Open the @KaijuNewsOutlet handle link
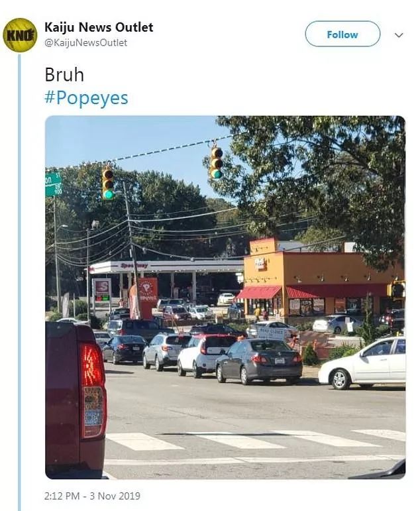Screen dimensions: 420x511 point(85,42)
